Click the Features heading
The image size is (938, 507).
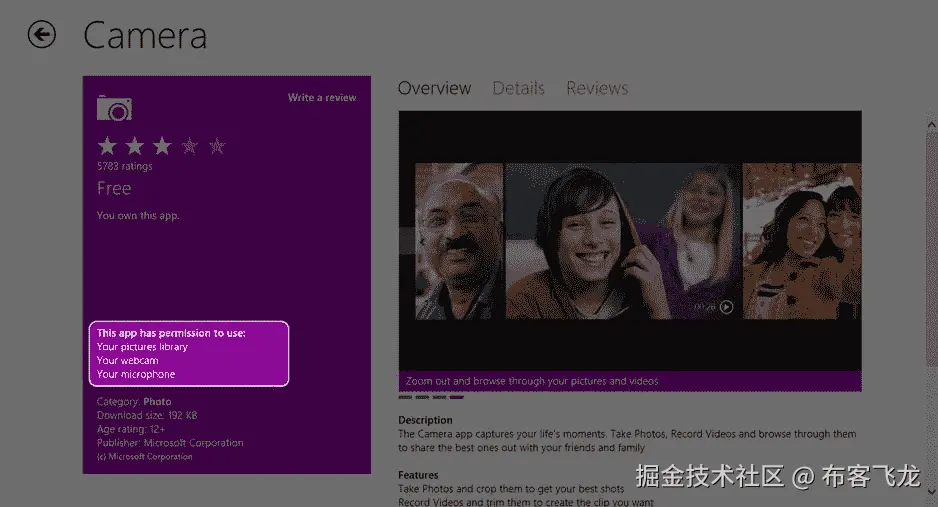point(418,475)
